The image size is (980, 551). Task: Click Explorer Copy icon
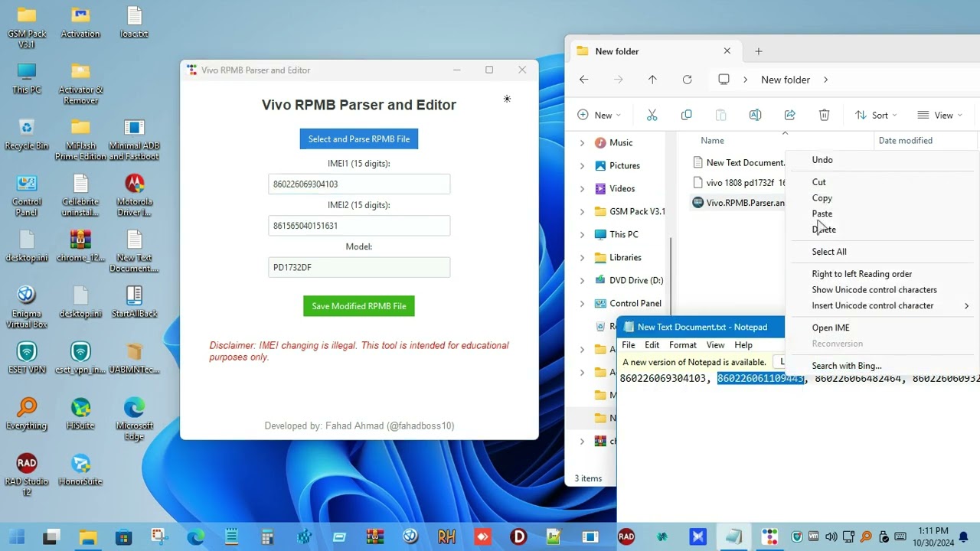(x=687, y=115)
